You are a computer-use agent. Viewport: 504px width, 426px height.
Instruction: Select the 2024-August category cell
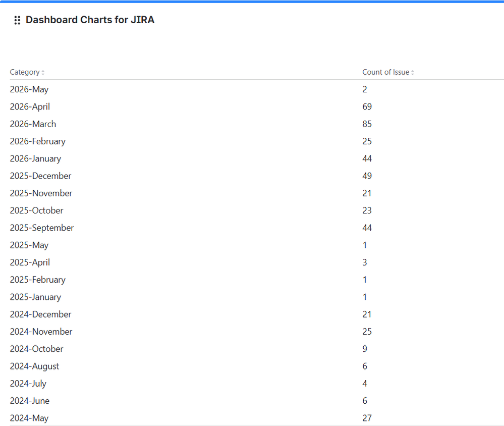tap(34, 366)
